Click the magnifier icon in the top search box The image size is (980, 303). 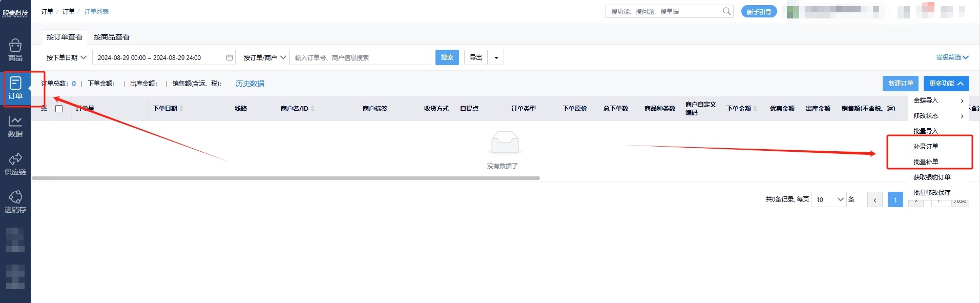[x=726, y=11]
